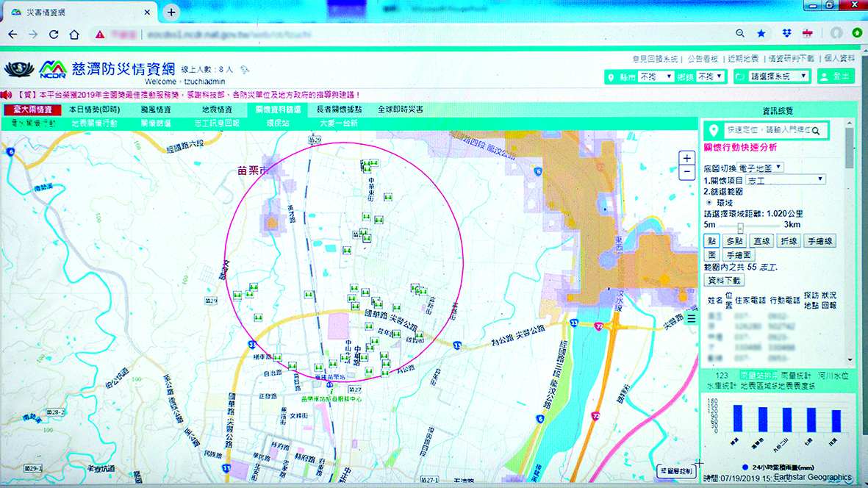Open the 意見回饋系統 link
This screenshot has height=488, width=868.
(x=655, y=59)
